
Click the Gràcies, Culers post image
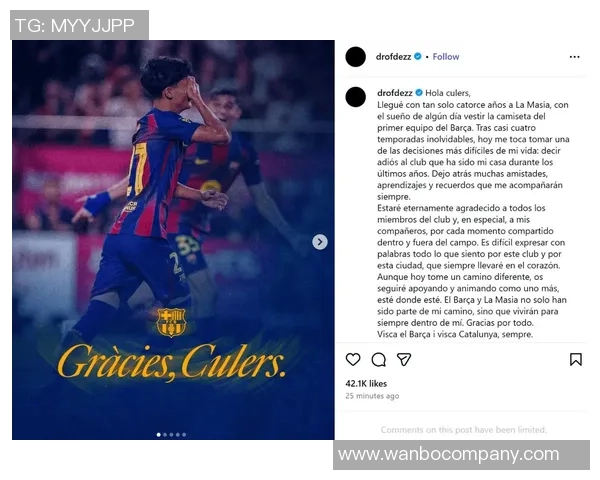coord(173,240)
